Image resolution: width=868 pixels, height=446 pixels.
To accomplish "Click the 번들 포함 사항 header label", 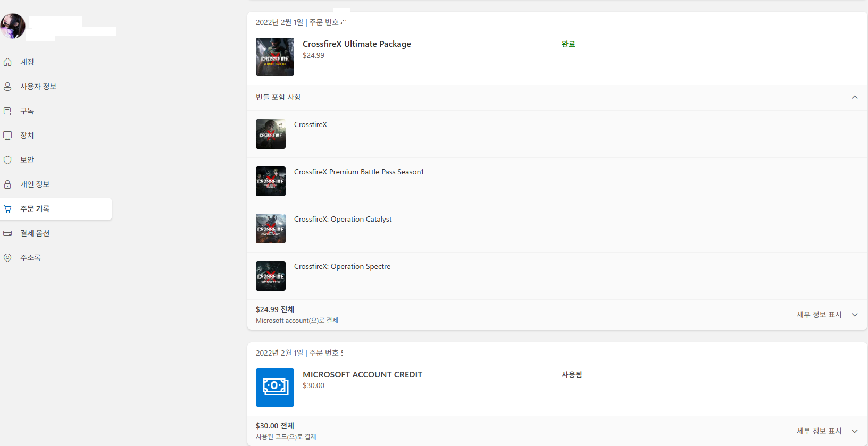I will tap(278, 97).
